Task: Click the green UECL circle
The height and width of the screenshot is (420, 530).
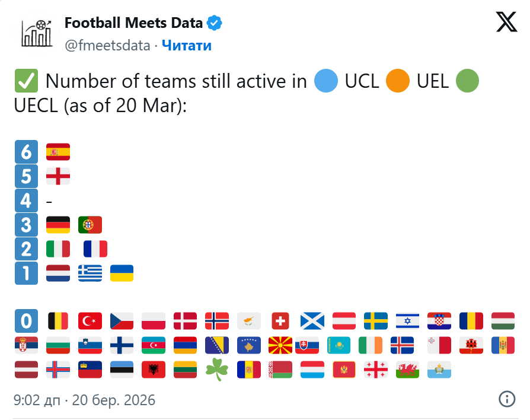Action: 468,81
